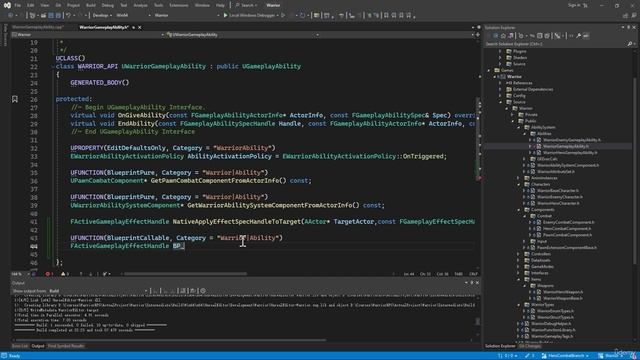Open the Build menu
The height and width of the screenshot is (360, 640).
tap(91, 5)
